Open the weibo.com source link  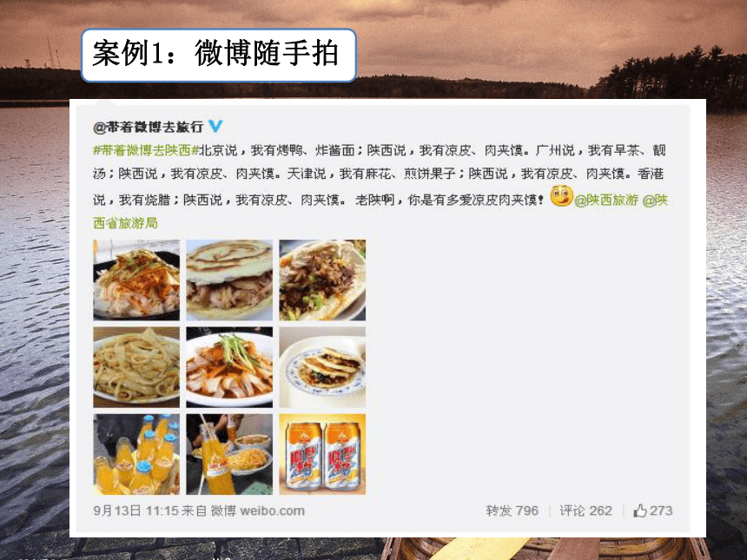[272, 511]
